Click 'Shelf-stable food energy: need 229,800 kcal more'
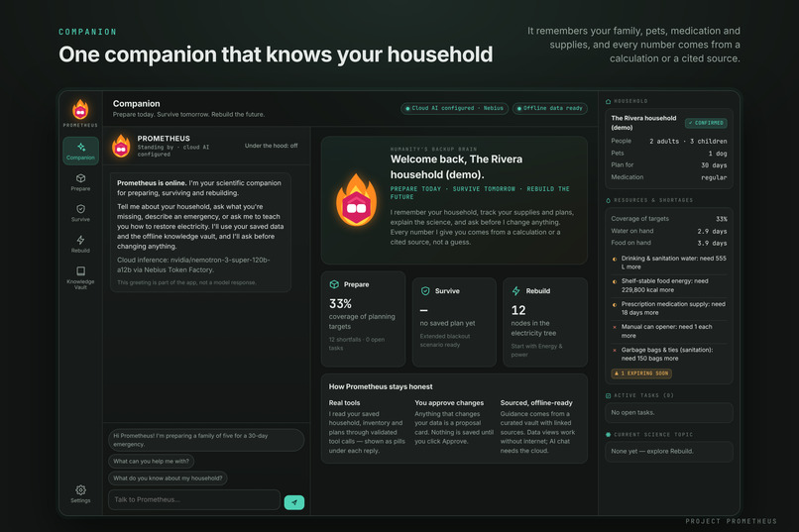Viewport: 799px width, 532px height. point(664,285)
